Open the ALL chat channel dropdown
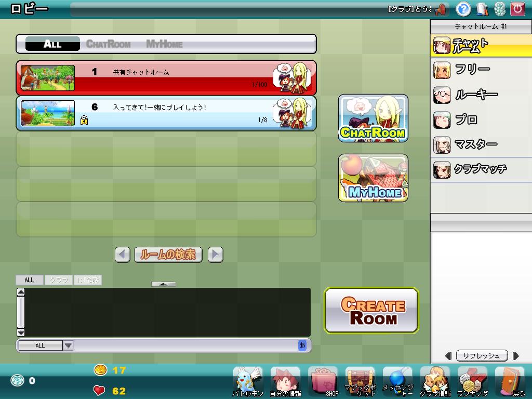This screenshot has height=399, width=532. (68, 345)
